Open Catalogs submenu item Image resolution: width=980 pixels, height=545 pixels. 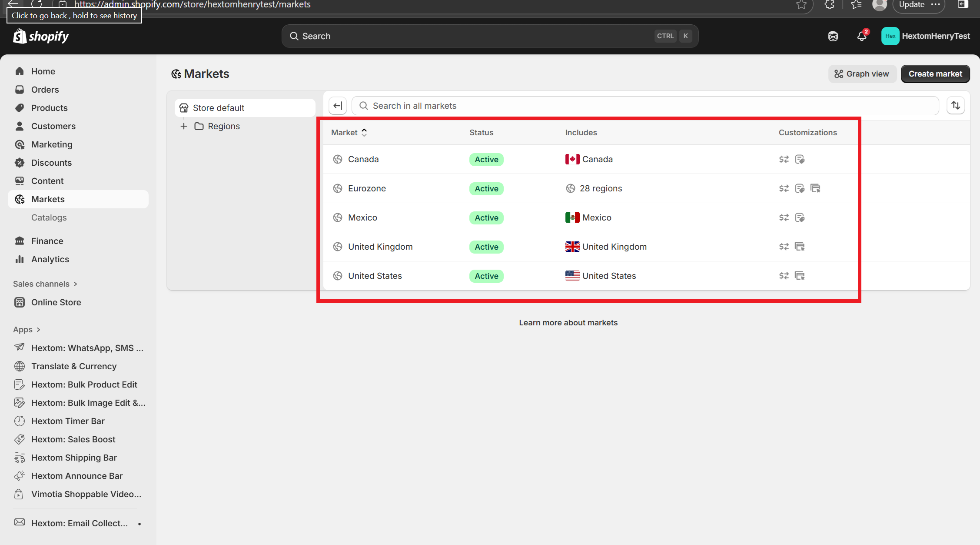[49, 217]
